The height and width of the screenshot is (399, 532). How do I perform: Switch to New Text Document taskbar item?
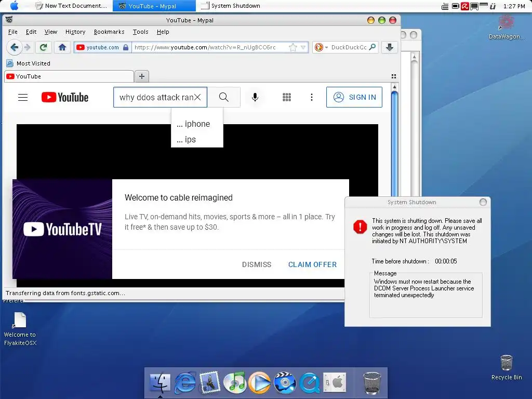[x=72, y=6]
